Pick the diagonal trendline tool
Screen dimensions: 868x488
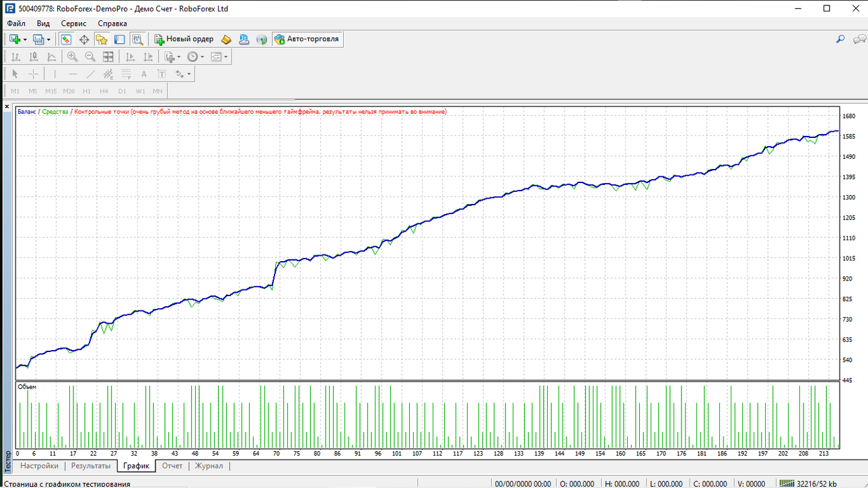point(90,74)
